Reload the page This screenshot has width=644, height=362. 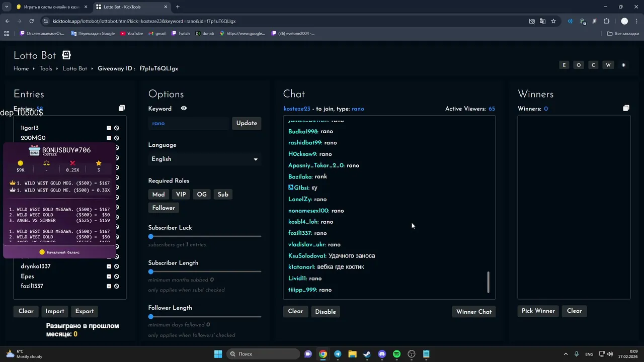pyautogui.click(x=31, y=21)
